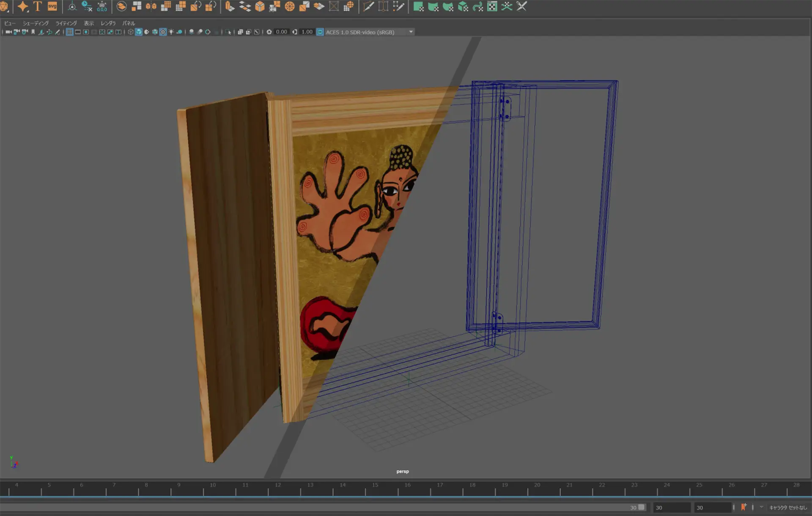Open the ライティング panel menu
This screenshot has height=516, width=812.
point(66,23)
